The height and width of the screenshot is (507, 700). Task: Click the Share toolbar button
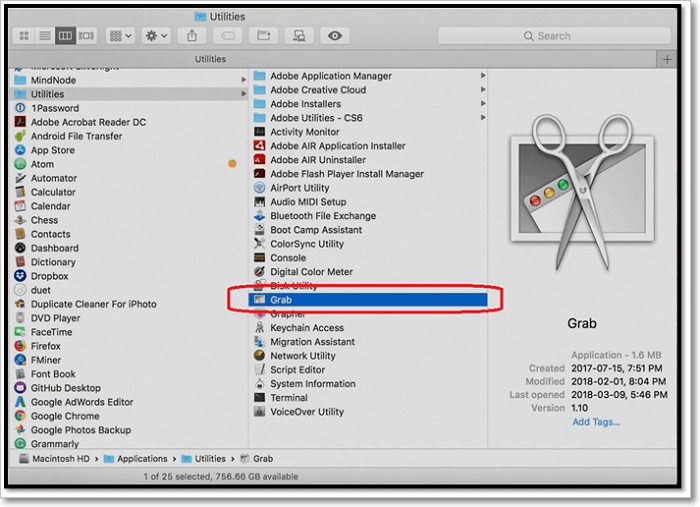pos(192,36)
